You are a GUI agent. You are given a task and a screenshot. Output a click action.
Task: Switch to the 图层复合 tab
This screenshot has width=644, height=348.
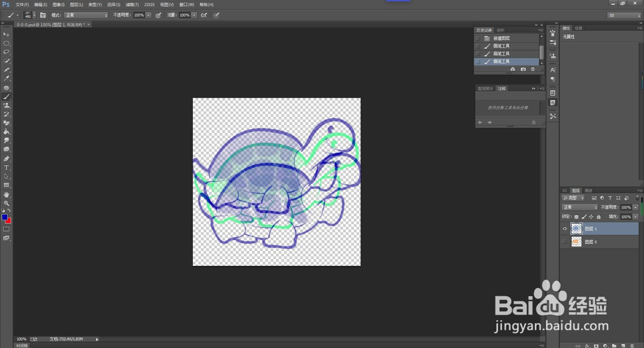tap(485, 89)
